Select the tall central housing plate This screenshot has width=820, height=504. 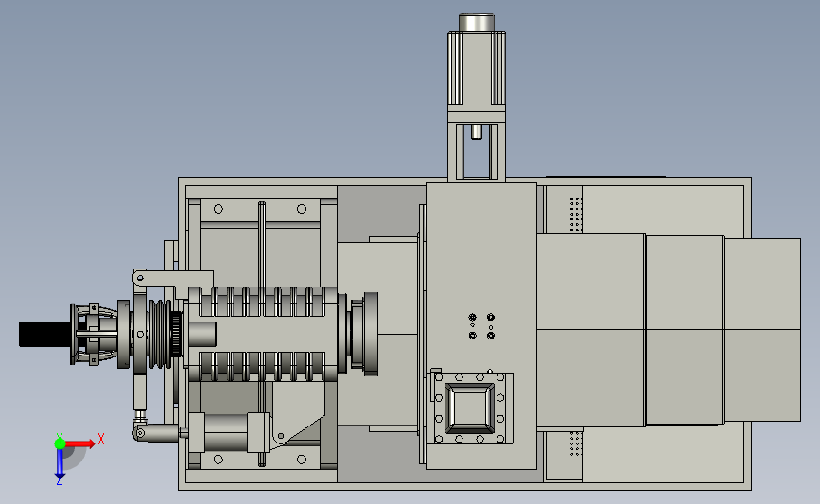click(x=481, y=325)
